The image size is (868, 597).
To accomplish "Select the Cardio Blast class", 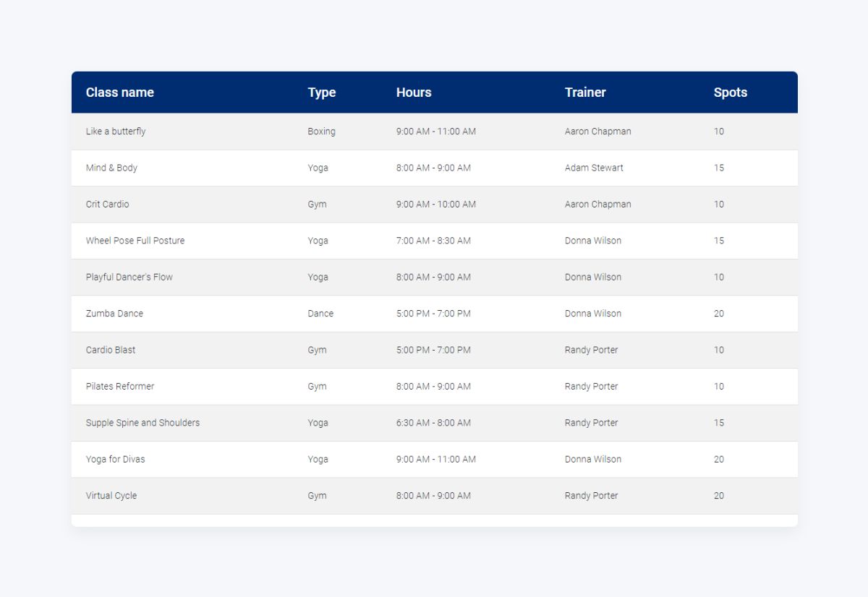I will (x=111, y=350).
